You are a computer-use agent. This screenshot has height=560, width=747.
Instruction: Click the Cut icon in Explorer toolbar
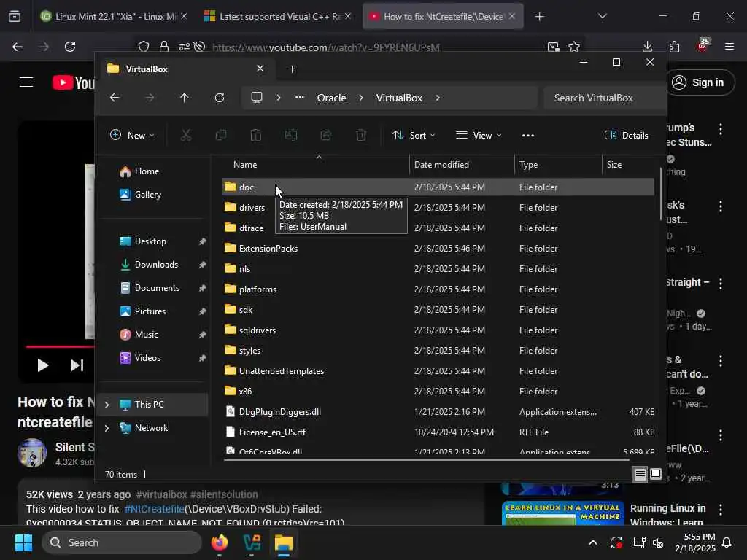point(186,135)
